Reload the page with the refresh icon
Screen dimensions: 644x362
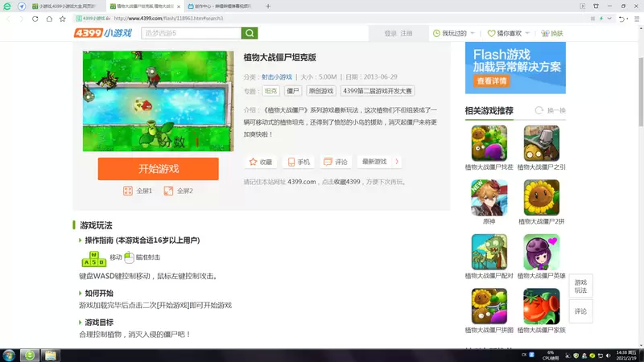pyautogui.click(x=35, y=19)
